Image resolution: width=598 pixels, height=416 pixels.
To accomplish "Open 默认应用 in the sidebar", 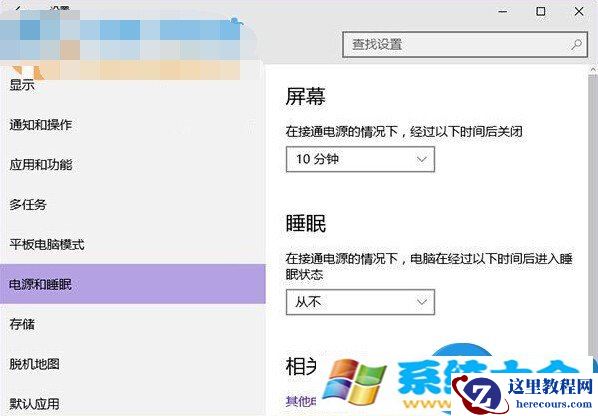I will tap(34, 404).
